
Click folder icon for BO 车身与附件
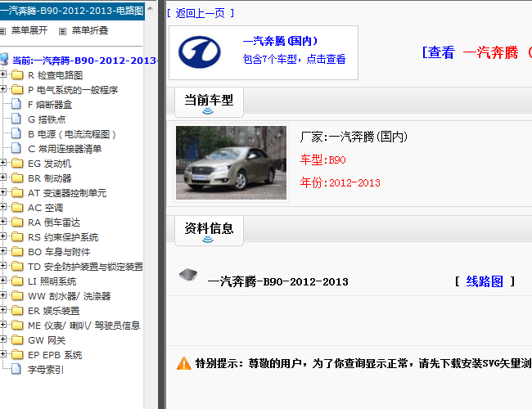(17, 252)
